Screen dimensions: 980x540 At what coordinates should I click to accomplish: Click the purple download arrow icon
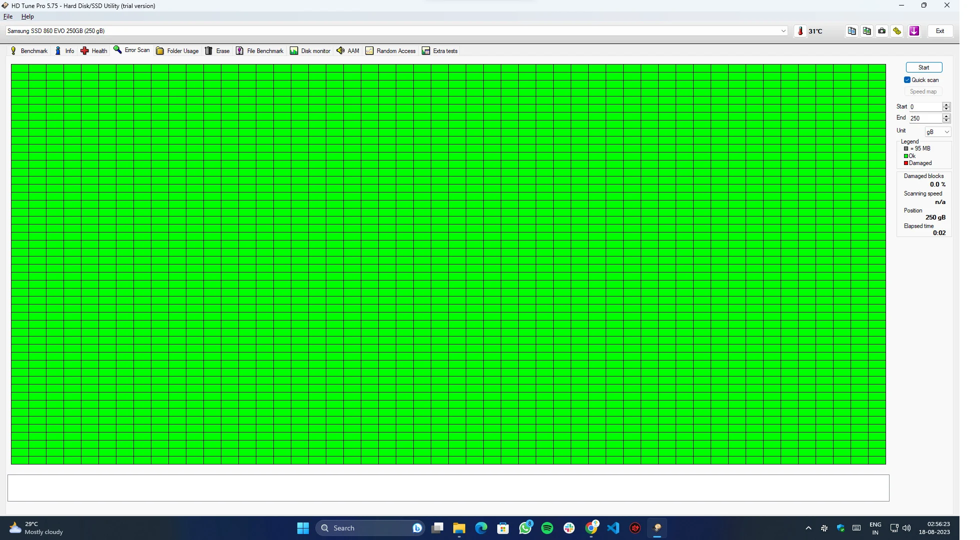tap(914, 31)
